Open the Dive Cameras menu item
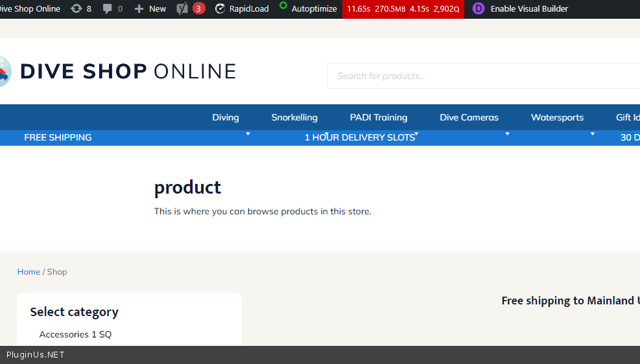This screenshot has width=640, height=364. (x=469, y=117)
